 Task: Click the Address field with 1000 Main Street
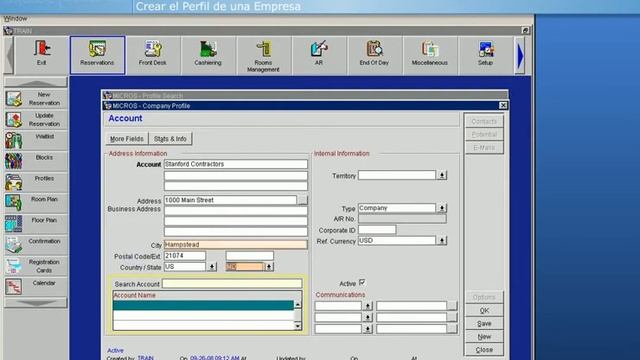click(230, 200)
